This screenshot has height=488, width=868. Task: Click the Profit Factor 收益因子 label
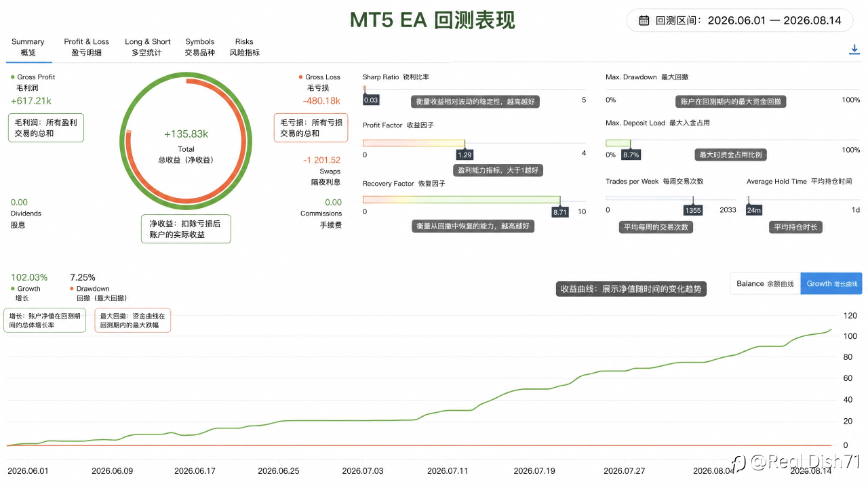[398, 125]
